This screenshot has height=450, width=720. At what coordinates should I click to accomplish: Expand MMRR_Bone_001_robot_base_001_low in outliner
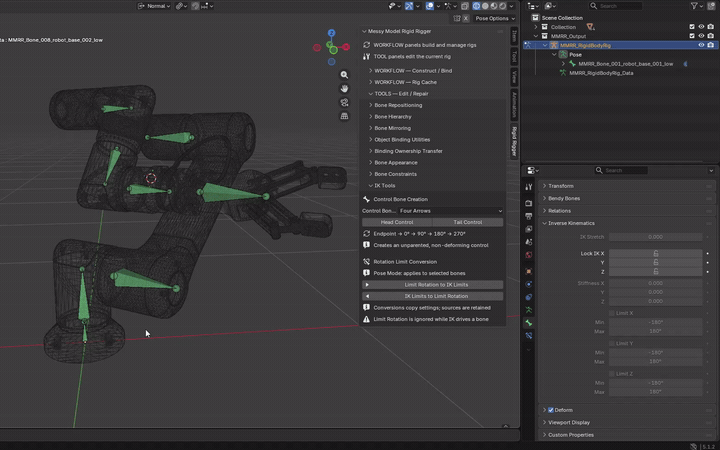tap(563, 64)
